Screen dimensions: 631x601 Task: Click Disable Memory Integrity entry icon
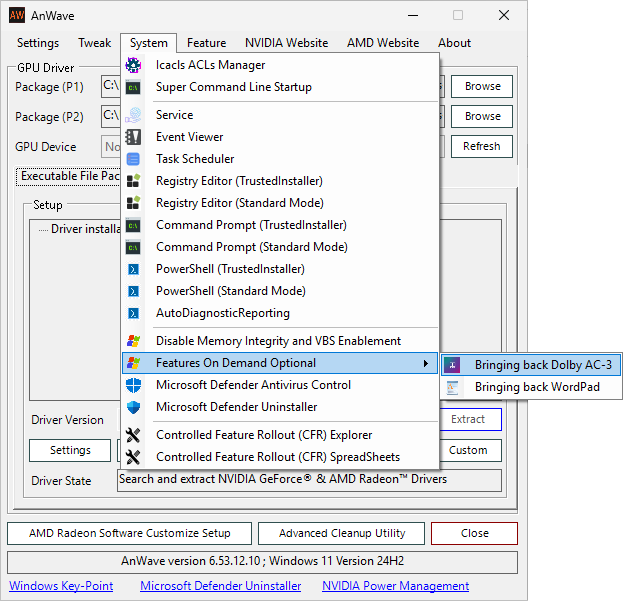tap(133, 341)
